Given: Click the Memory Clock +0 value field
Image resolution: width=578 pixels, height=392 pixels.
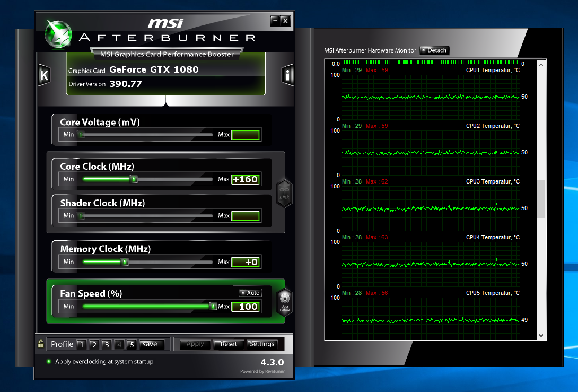Looking at the screenshot, I should click(x=246, y=262).
